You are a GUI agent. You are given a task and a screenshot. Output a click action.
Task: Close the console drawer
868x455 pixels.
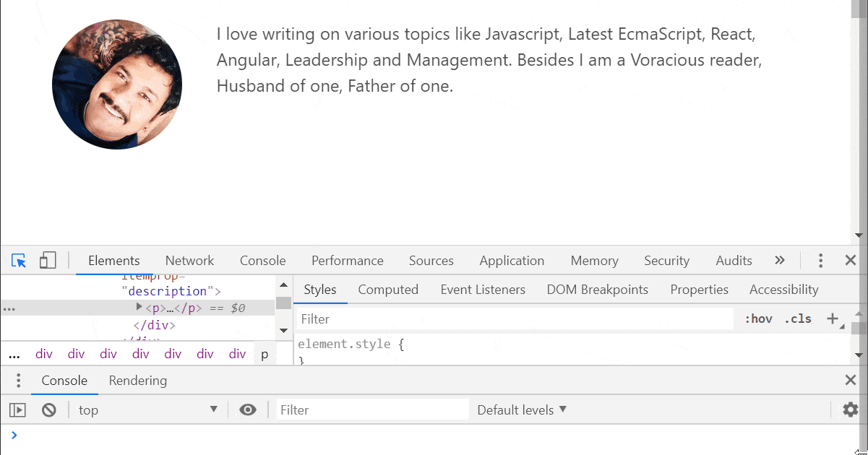click(x=851, y=381)
